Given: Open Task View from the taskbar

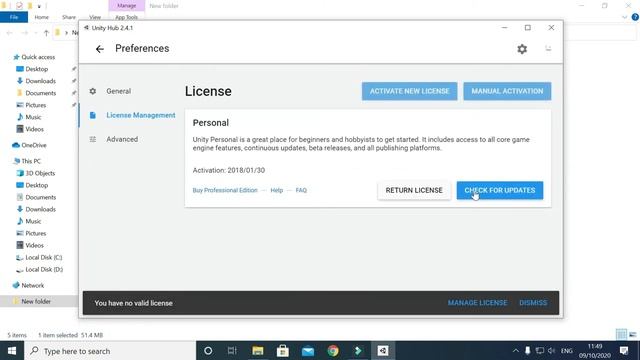Looking at the screenshot, I should tap(232, 351).
